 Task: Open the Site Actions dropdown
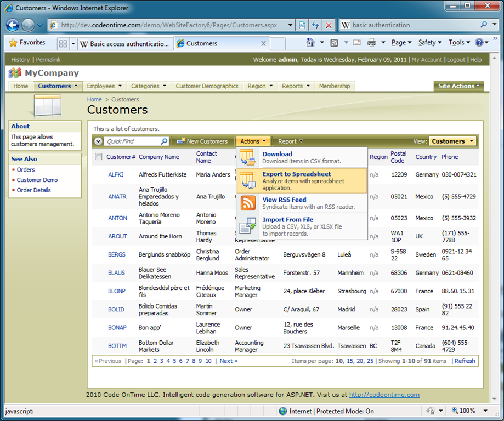coord(458,86)
